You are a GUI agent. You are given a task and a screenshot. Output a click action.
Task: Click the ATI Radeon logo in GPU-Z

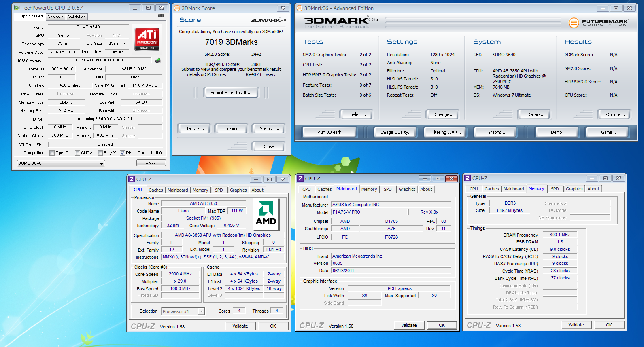147,39
